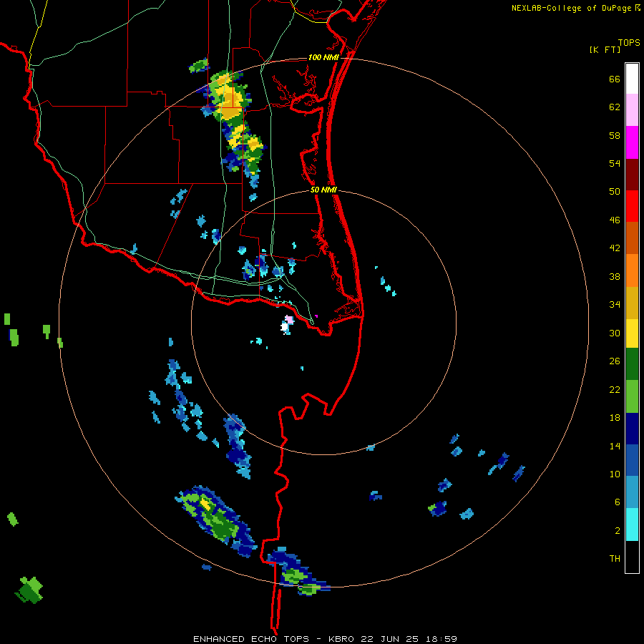Select the dark red 54 kft swatch
Screen dimensions: 644x644
click(632, 174)
